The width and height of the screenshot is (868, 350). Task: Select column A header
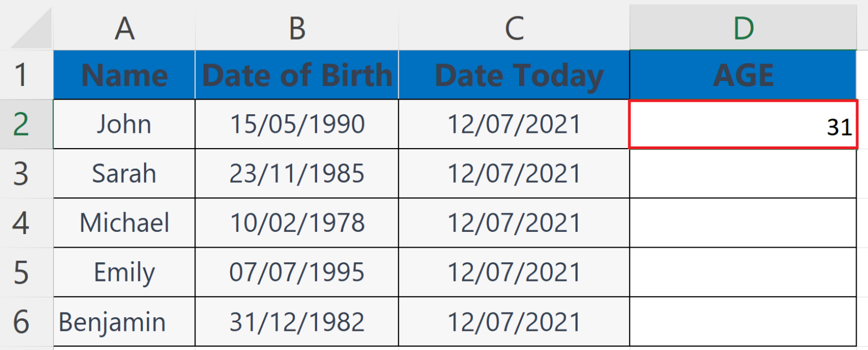click(x=124, y=28)
